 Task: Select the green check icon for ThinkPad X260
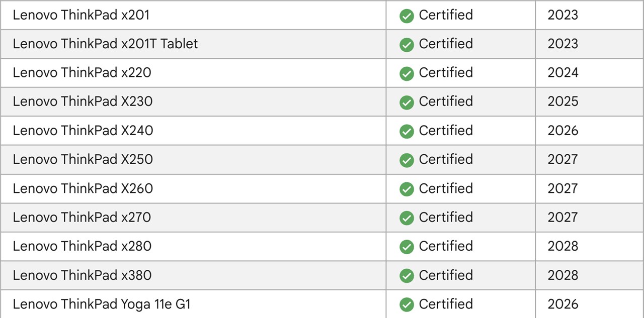407,189
